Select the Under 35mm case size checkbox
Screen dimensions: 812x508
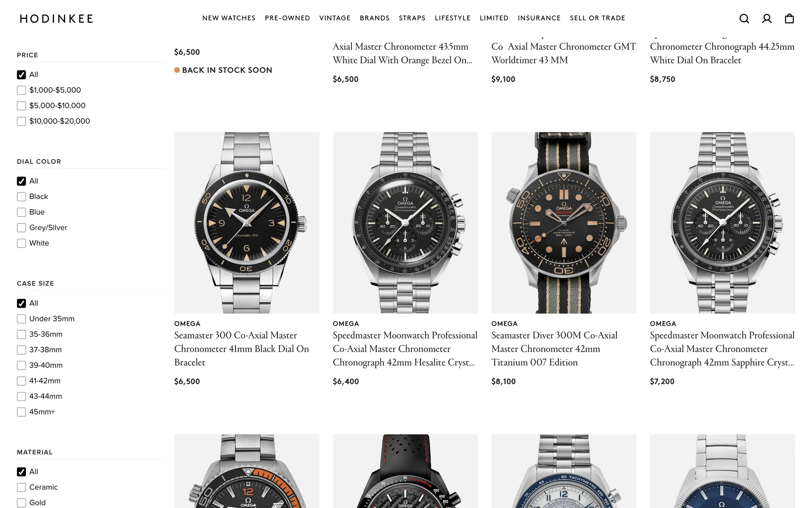point(22,319)
